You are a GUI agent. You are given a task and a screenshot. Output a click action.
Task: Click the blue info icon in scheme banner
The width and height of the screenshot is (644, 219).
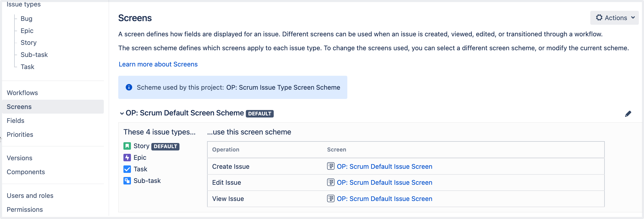(129, 87)
